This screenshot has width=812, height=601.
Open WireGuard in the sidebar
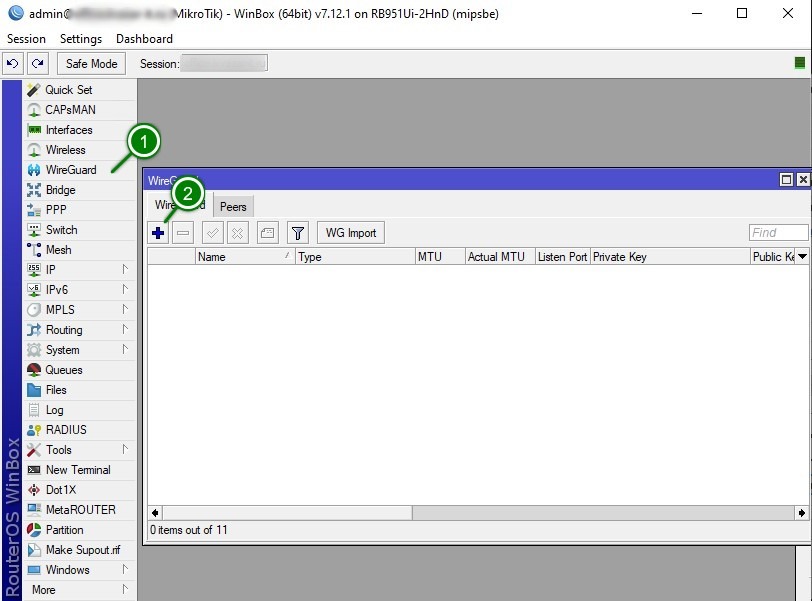coord(70,170)
